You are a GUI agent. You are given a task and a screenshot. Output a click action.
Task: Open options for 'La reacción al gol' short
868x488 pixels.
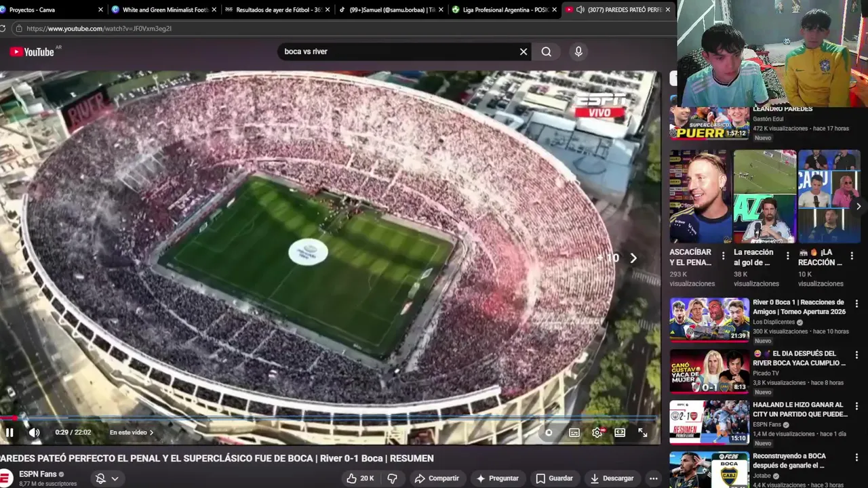pos(787,256)
